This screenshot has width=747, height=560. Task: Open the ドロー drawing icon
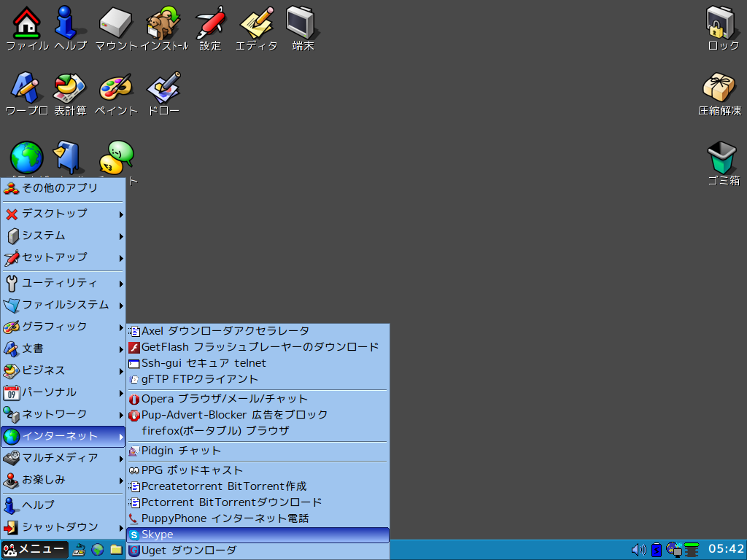tap(163, 87)
